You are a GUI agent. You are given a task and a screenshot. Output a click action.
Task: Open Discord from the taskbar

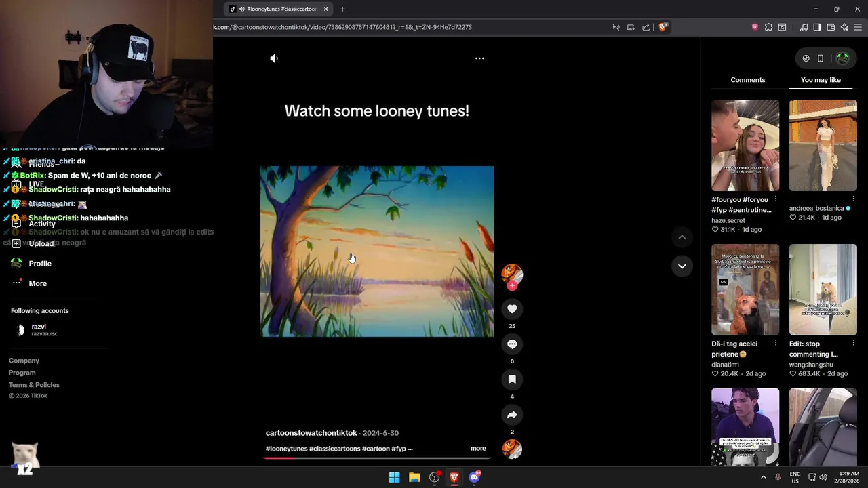[x=475, y=477]
